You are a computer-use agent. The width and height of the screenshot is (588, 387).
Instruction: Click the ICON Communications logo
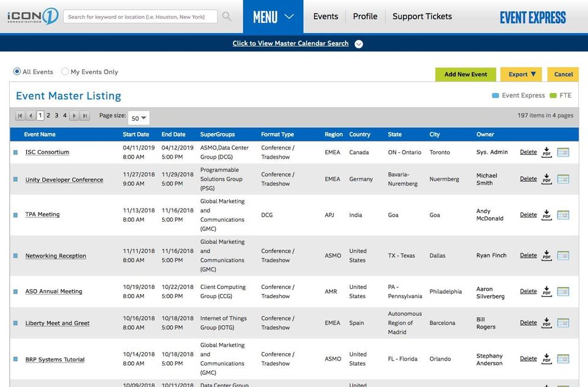point(32,17)
